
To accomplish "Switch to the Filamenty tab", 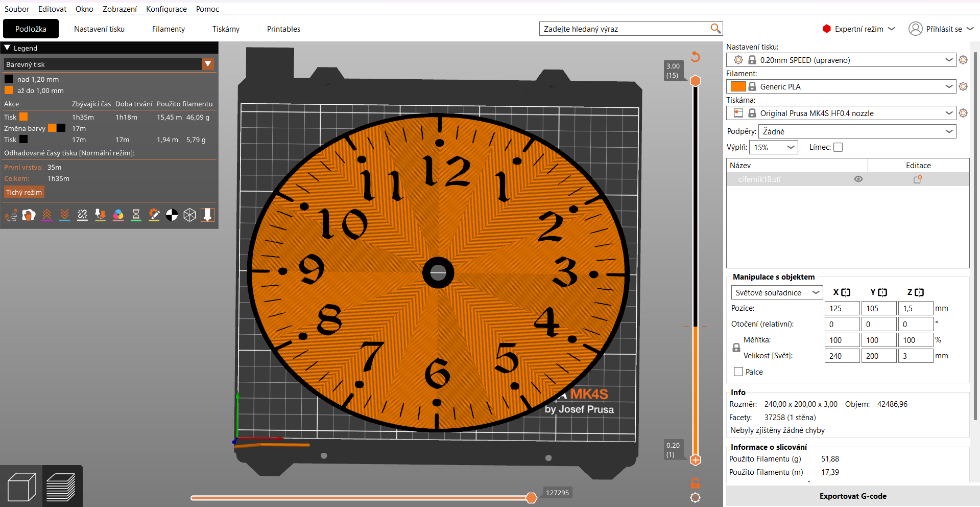I will (x=168, y=29).
